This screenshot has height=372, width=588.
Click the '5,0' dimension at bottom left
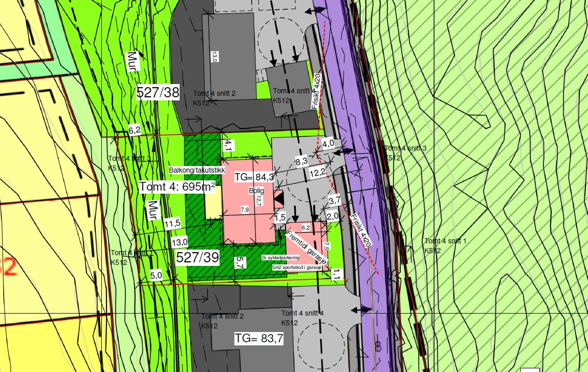156,276
